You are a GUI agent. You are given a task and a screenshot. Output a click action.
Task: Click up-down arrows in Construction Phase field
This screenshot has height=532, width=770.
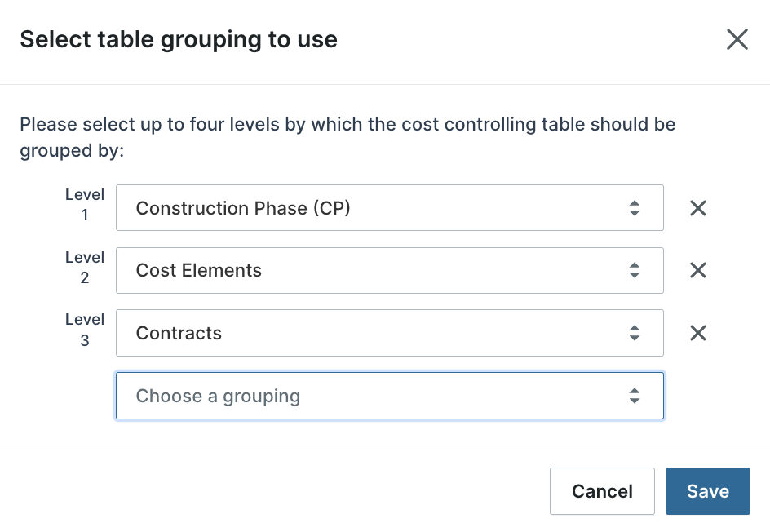click(x=635, y=208)
